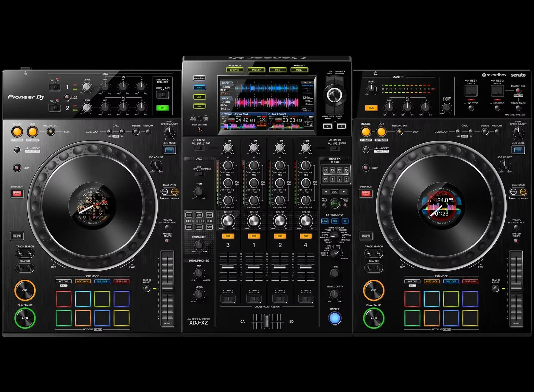Image resolution: width=534 pixels, height=392 pixels.
Task: Switch to the TAG LIST view
Action: pos(256,70)
